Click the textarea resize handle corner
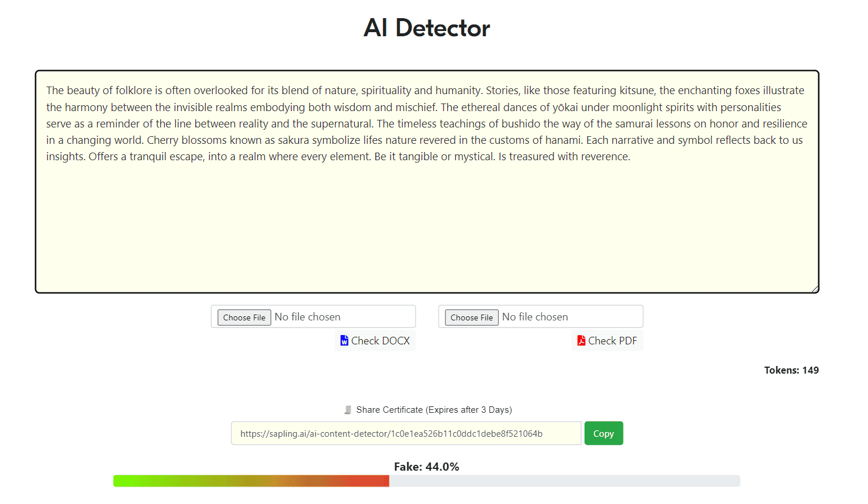 [814, 288]
